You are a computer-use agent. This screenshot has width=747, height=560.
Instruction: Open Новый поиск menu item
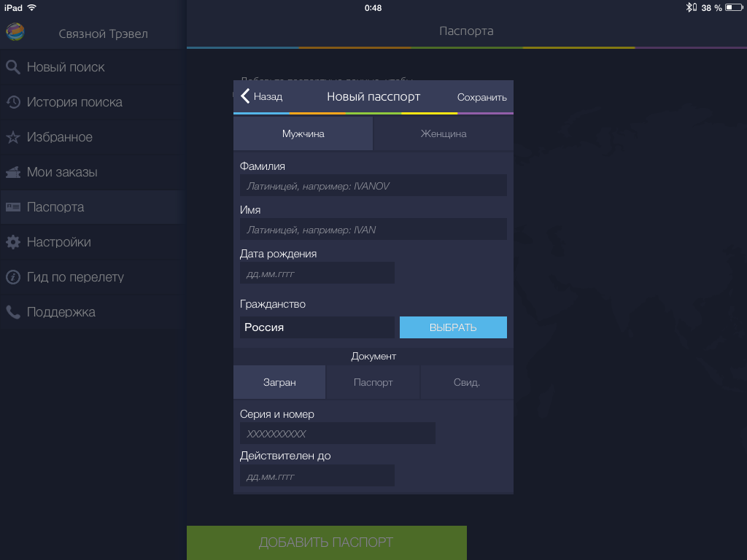click(x=93, y=67)
